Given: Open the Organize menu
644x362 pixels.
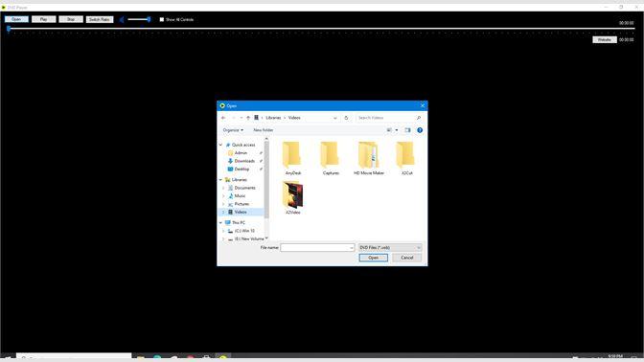Looking at the screenshot, I should tap(233, 130).
